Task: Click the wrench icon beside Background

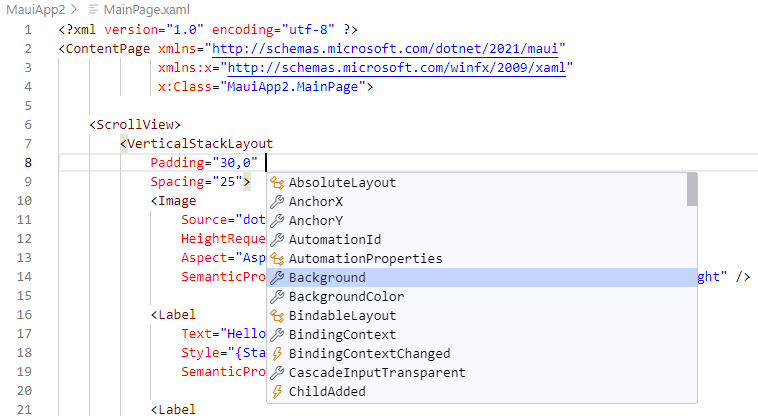Action: [277, 278]
